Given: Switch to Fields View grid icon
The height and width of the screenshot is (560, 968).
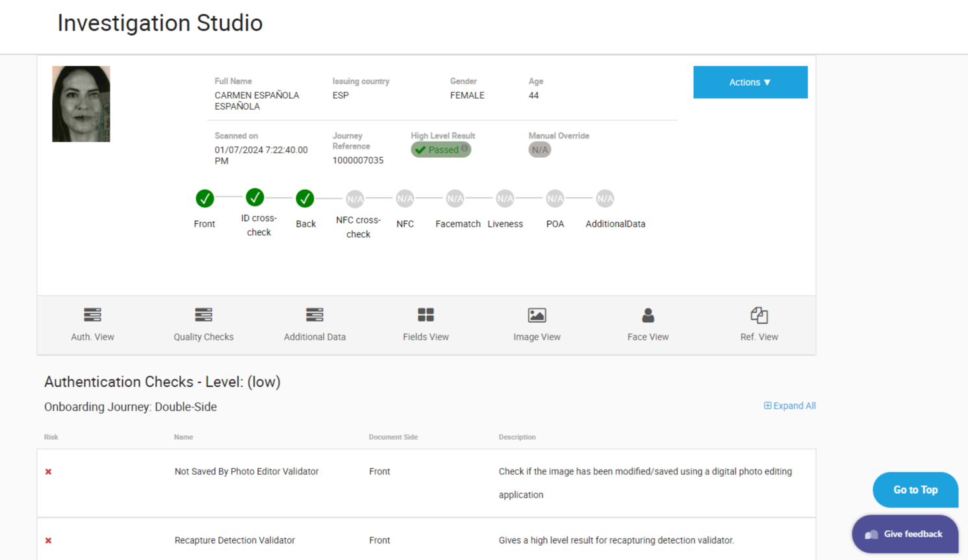Looking at the screenshot, I should pos(426,316).
